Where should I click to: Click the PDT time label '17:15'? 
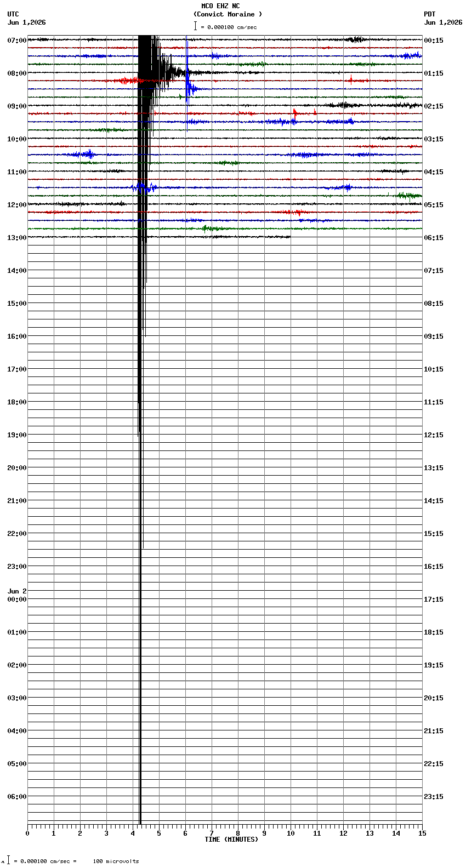(434, 599)
